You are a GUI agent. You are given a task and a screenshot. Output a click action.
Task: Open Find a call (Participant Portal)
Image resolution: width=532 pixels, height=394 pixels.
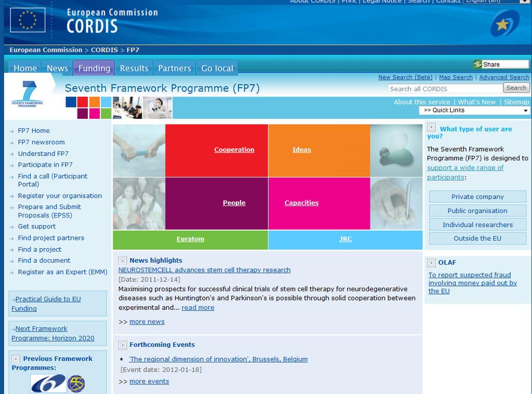tap(52, 180)
